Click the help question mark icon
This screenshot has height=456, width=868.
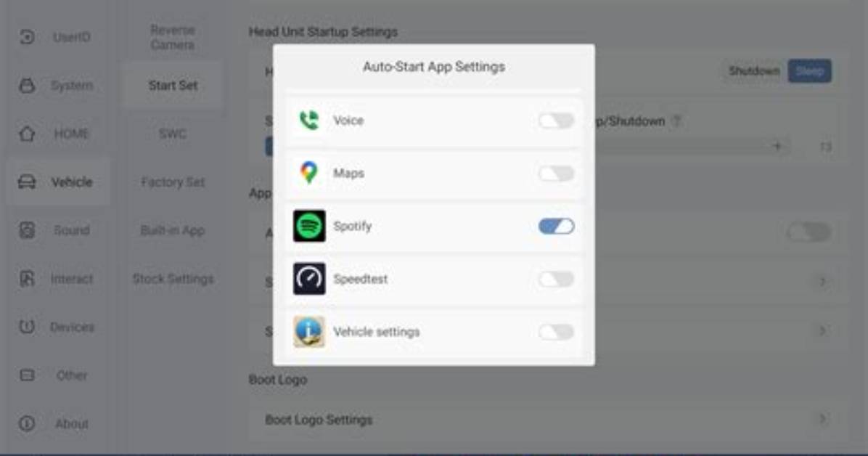[x=676, y=121]
